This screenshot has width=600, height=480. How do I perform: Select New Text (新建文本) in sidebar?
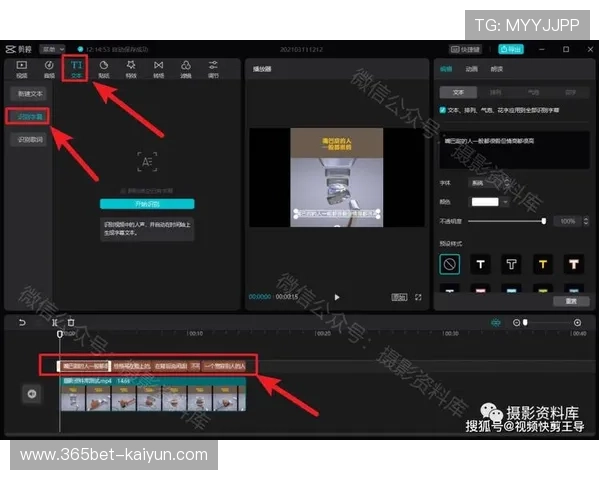[x=30, y=93]
